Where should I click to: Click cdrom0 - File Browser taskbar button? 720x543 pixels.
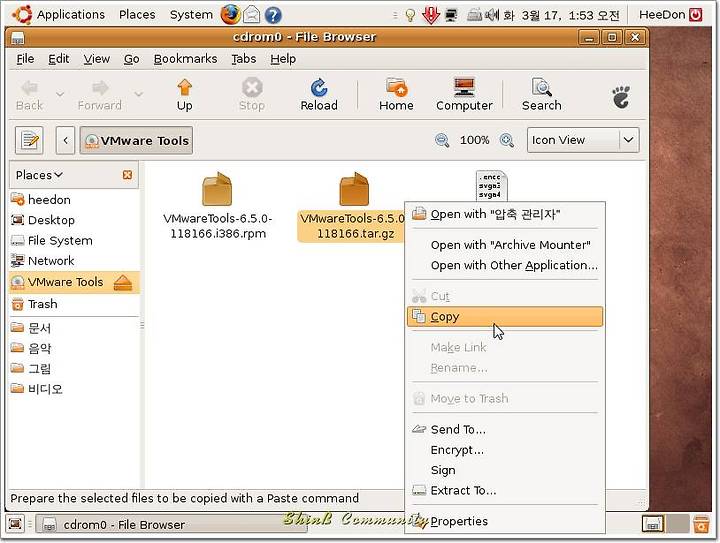click(x=172, y=524)
